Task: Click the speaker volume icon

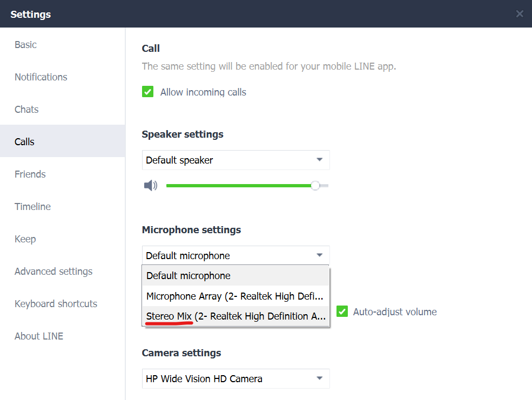Action: point(150,186)
